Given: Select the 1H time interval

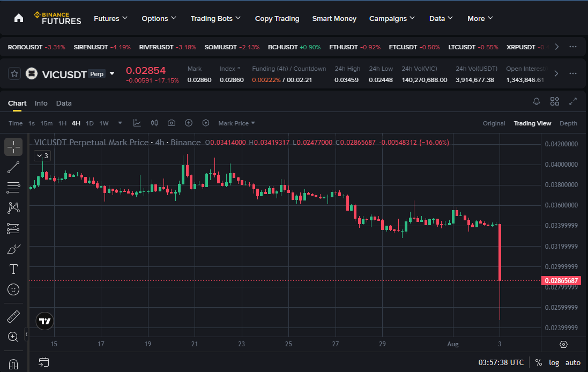Looking at the screenshot, I should point(62,123).
